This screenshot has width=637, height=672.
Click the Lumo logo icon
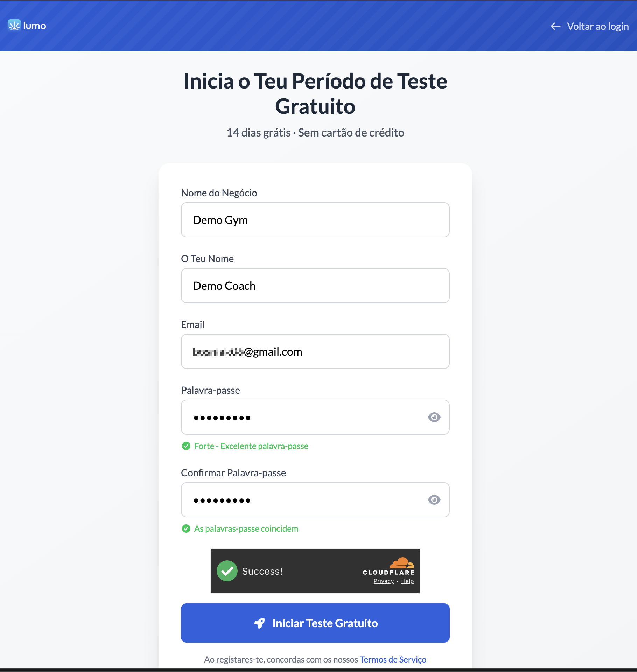point(14,25)
